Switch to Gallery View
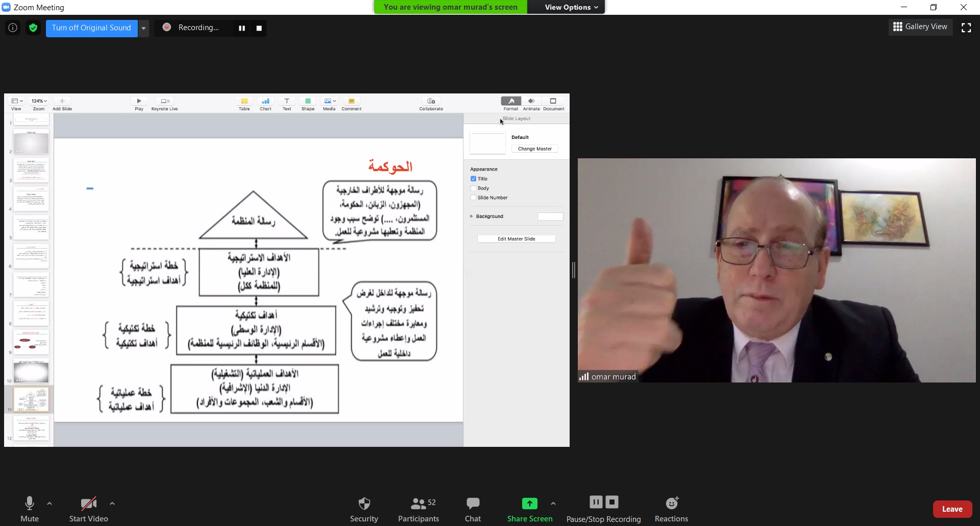The width and height of the screenshot is (980, 526). pyautogui.click(x=920, y=27)
